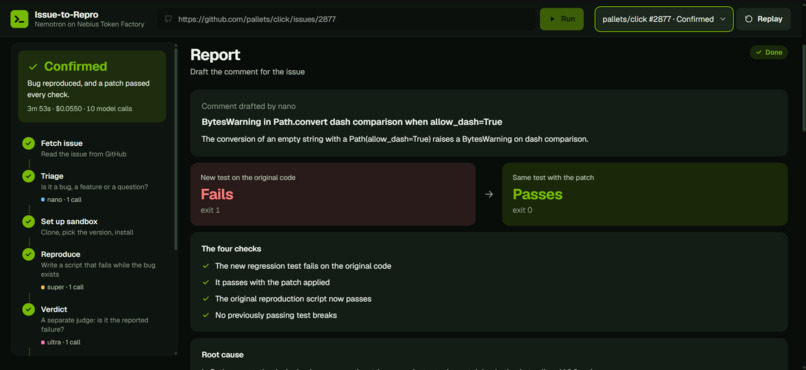Click the Fails exit 1 result card
806x370 pixels.
333,194
